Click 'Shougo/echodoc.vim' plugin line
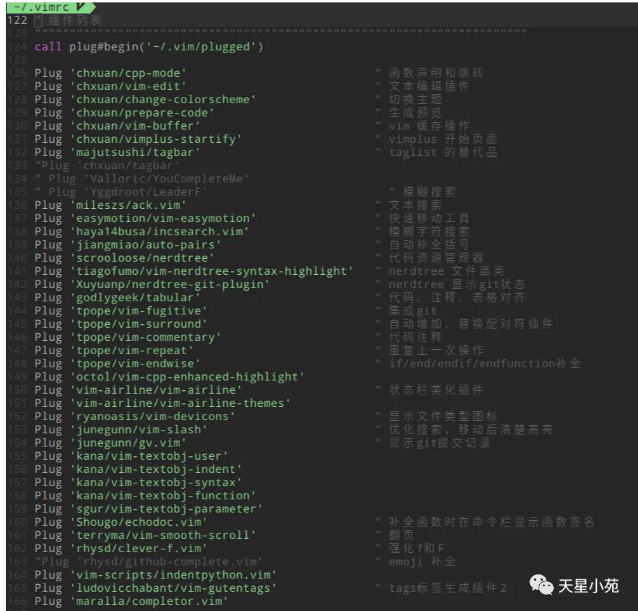638x611 pixels. [x=121, y=522]
